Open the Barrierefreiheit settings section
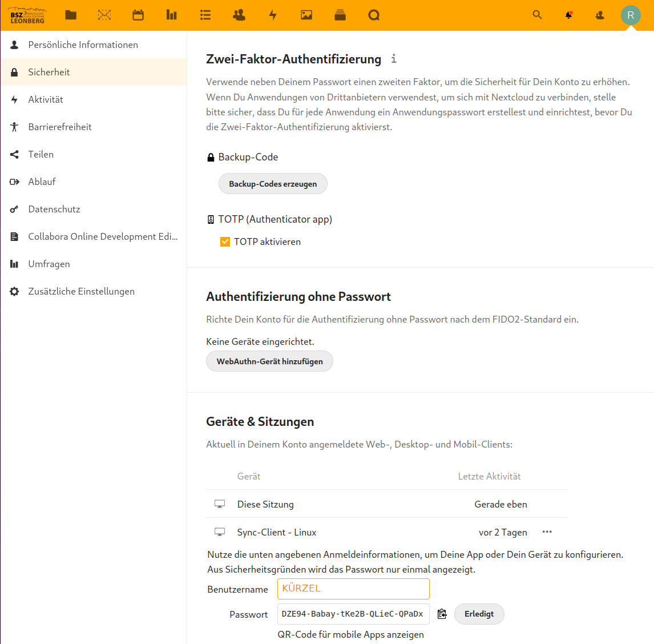The height and width of the screenshot is (644, 654). tap(60, 127)
